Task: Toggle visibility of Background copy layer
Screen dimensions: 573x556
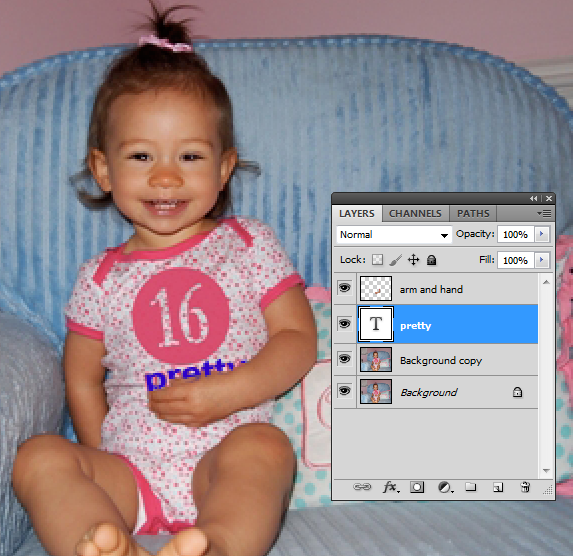Action: tap(344, 359)
